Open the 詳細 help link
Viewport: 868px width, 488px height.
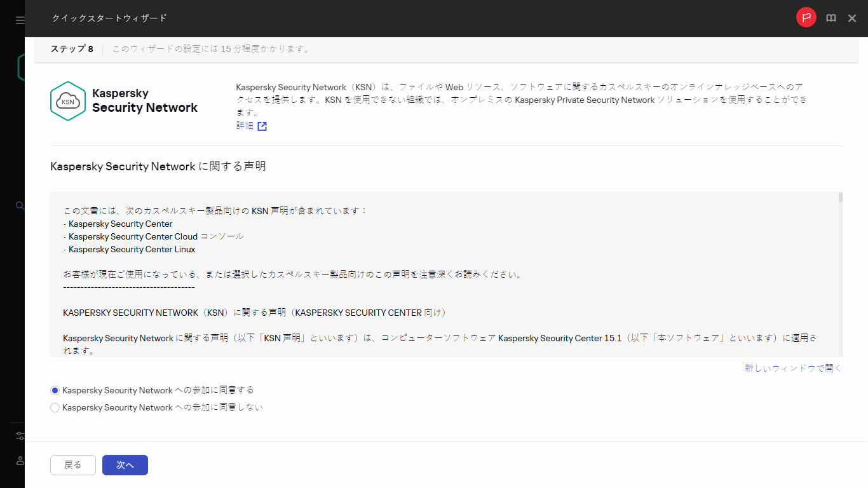(243, 126)
